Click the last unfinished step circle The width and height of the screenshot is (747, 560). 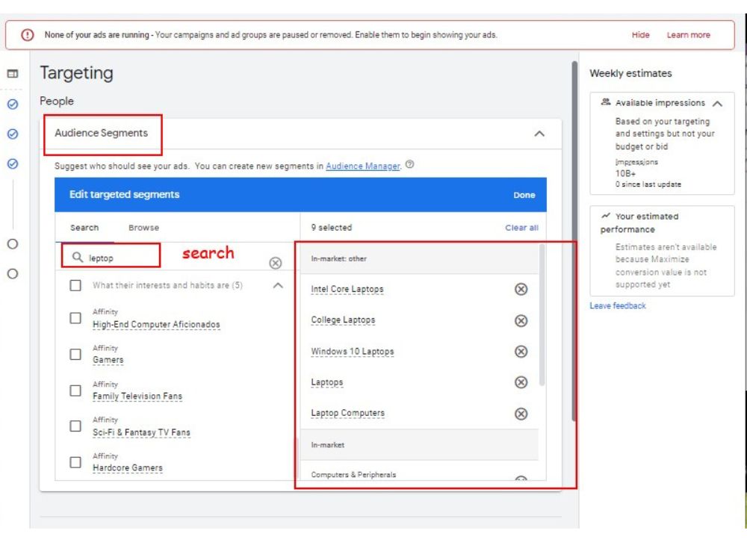(13, 274)
